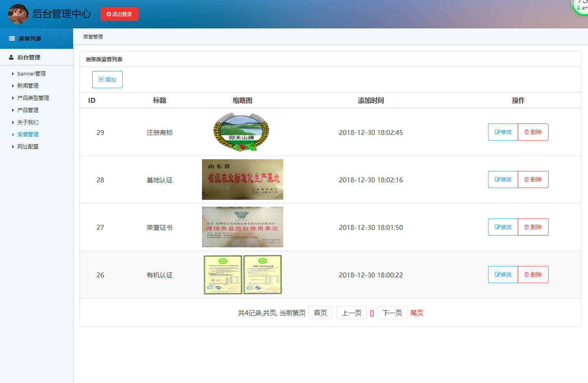
Task: Click the logout power icon
Action: [109, 13]
